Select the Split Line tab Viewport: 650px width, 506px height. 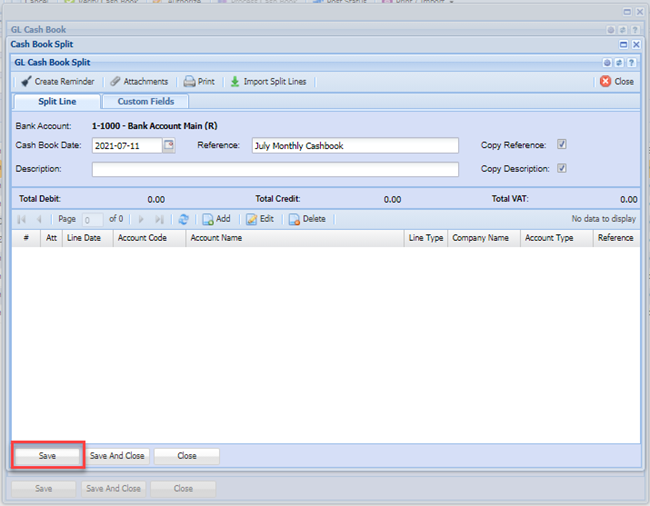57,101
